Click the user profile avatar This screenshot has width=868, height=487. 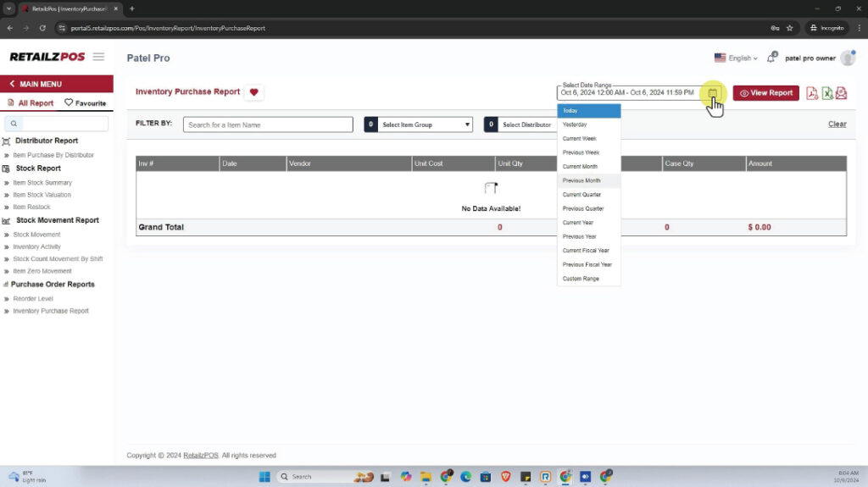coord(847,58)
